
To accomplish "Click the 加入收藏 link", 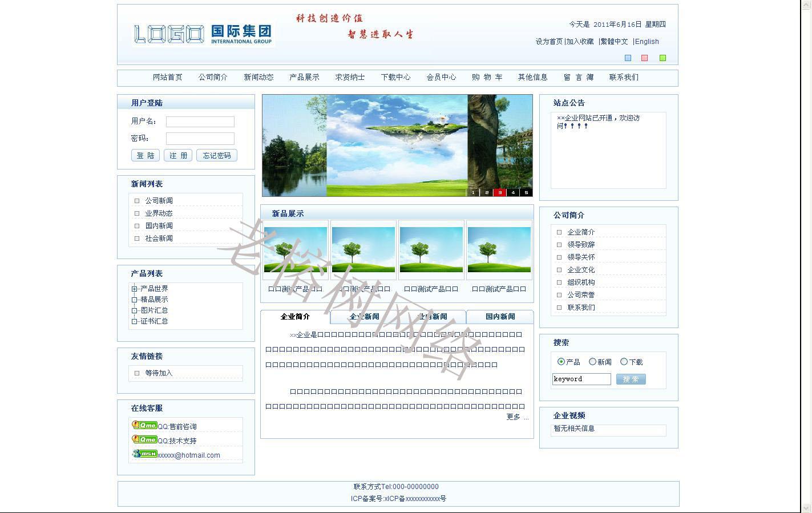I will click(x=580, y=42).
